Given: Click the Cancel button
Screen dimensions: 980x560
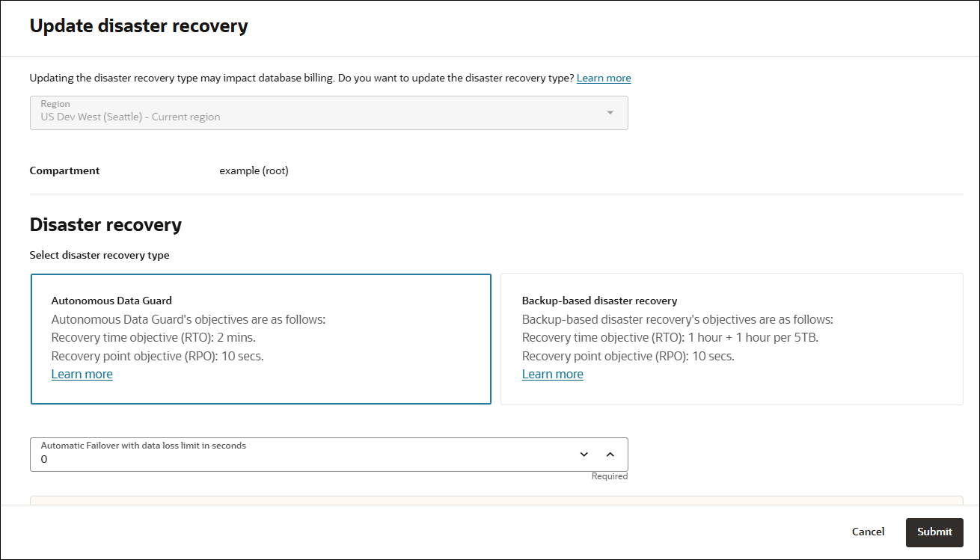Looking at the screenshot, I should click(867, 532).
